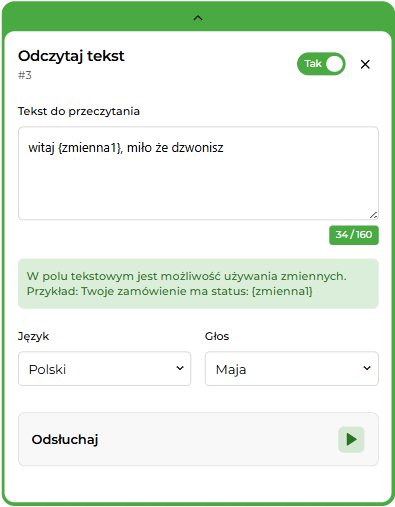Focus the text field containing 'witaj {zmienna1}'
Viewport: 395px width, 507px height.
(x=198, y=173)
